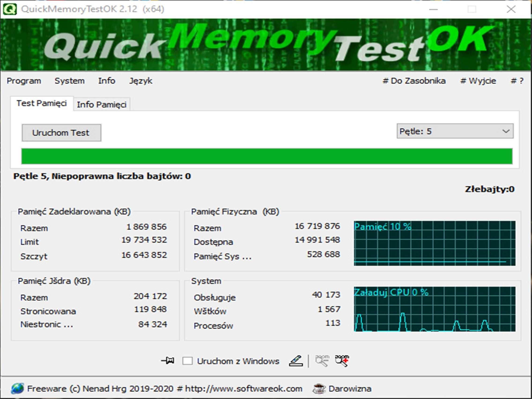Click Pamięć Sys value 528 688
This screenshot has width=532, height=399.
[x=323, y=254]
